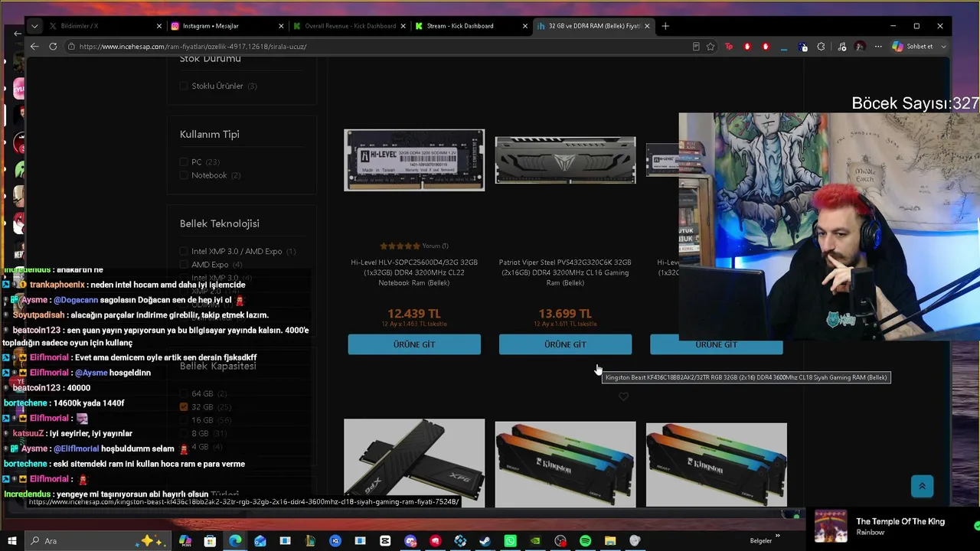Jump to page top with arrow button

tap(922, 486)
